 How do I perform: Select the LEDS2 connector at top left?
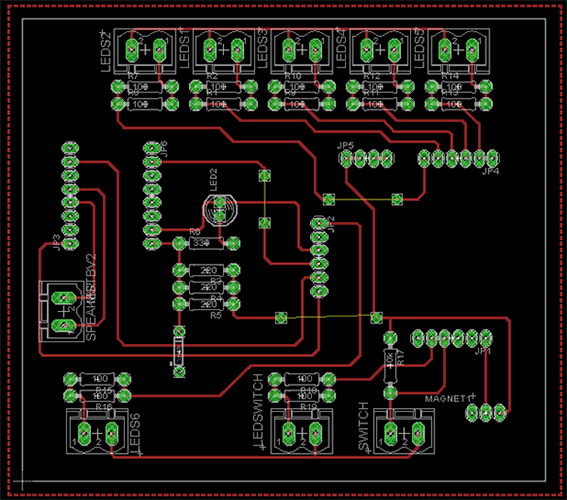(145, 51)
